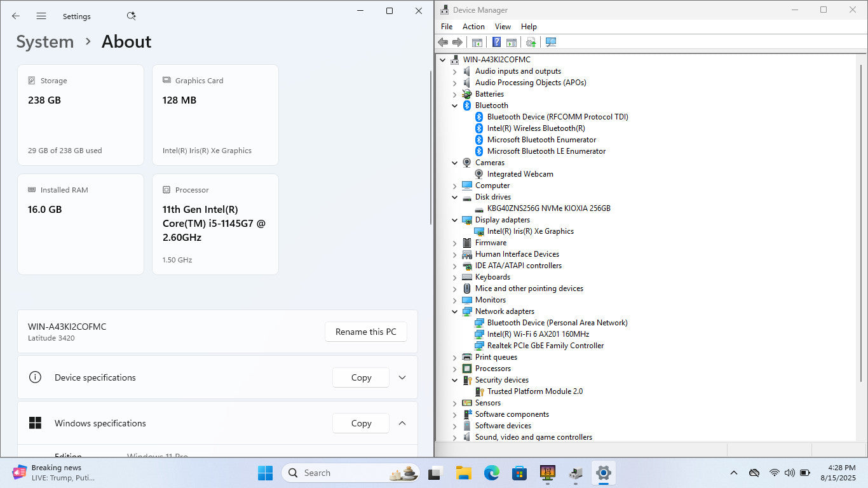
Task: Collapse the Network adapters category
Action: point(454,311)
